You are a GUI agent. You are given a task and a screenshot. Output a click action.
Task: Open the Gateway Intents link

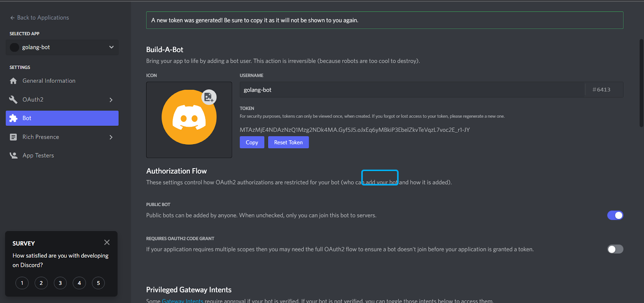tap(182, 301)
